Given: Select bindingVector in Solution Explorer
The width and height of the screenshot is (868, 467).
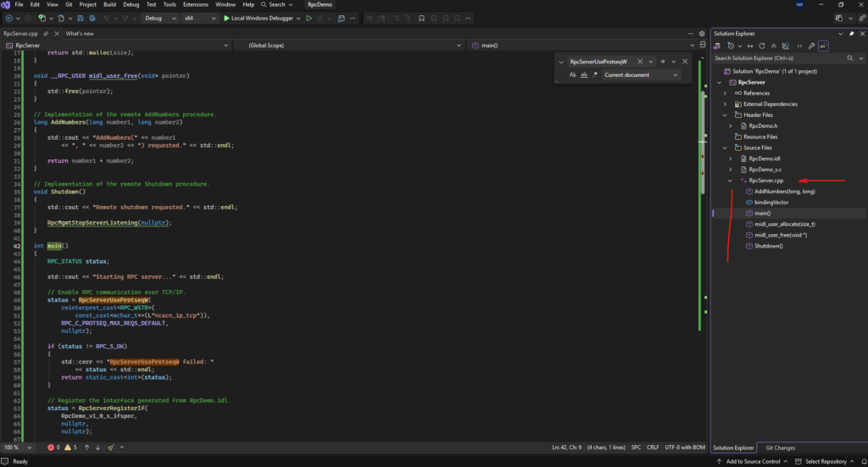Looking at the screenshot, I should click(x=771, y=203).
